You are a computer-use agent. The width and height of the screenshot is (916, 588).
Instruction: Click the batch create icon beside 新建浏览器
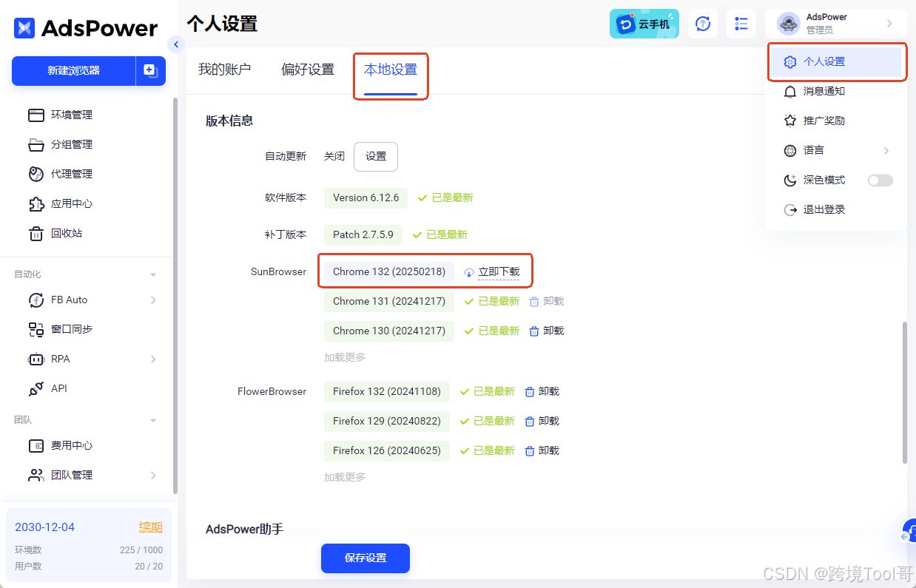(151, 71)
